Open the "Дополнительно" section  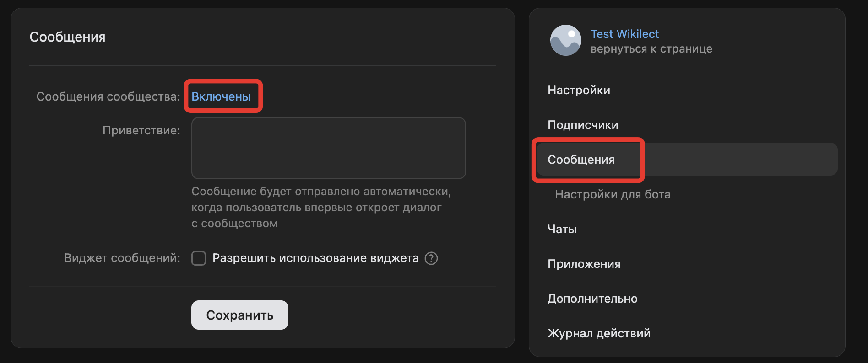point(593,298)
